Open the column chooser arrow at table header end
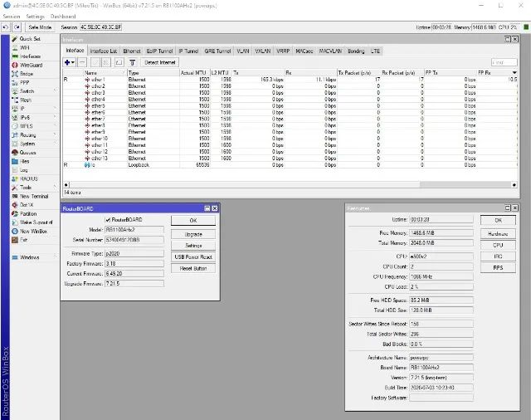Image resolution: width=531 pixels, height=420 pixels. [x=514, y=73]
